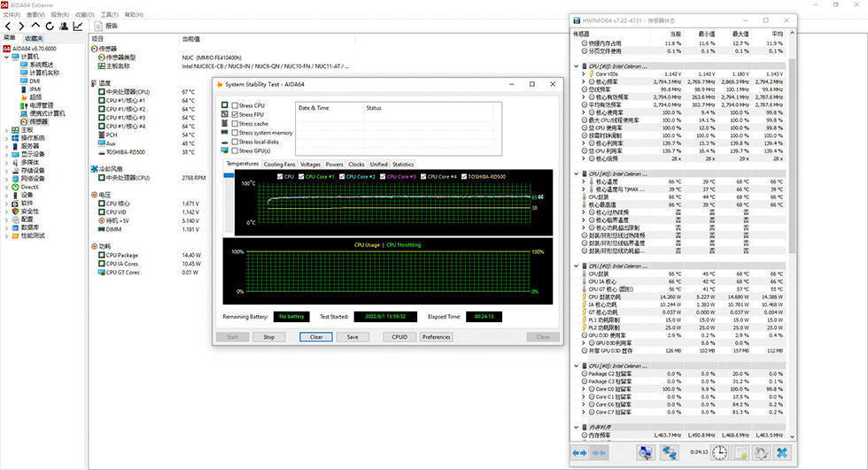Open the Statistics tab
868x470 pixels.
(403, 164)
